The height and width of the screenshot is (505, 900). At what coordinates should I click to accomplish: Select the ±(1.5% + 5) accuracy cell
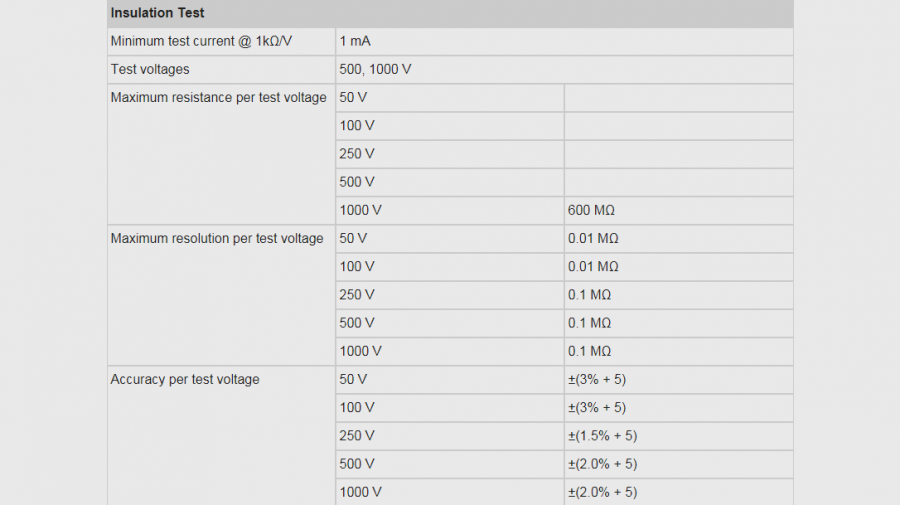tap(678, 436)
